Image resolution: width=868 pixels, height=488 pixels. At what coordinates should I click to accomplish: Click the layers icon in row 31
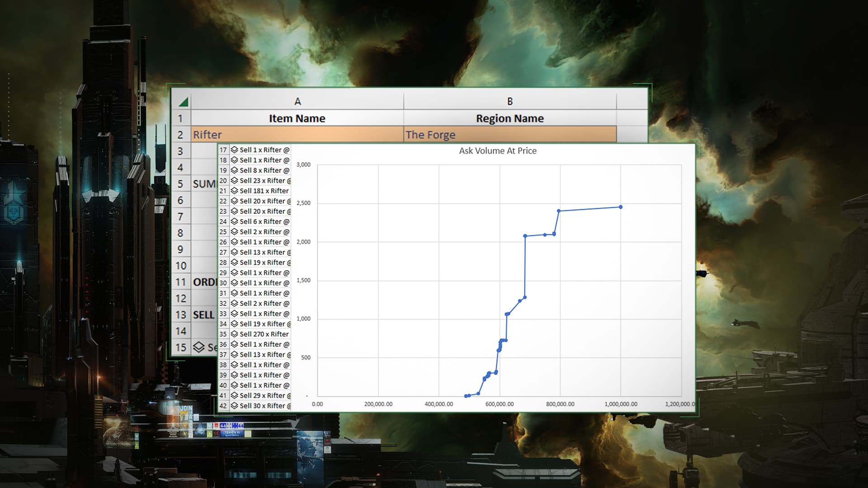234,293
